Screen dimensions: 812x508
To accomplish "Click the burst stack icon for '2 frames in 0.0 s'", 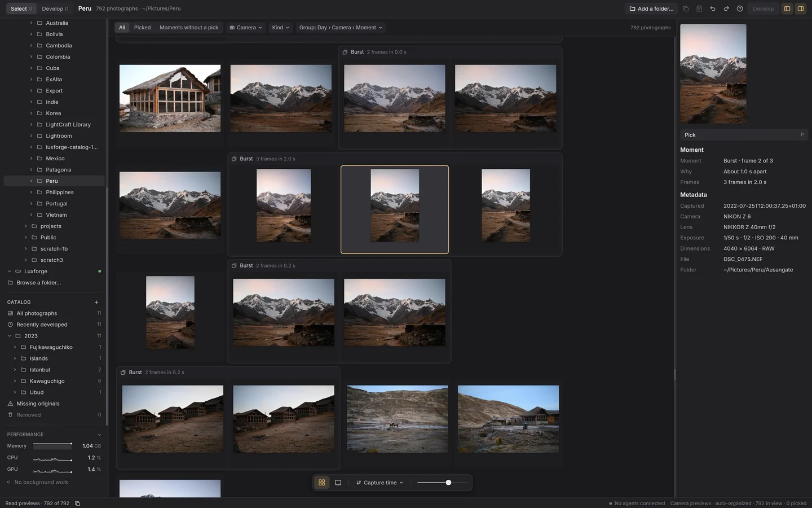I will click(x=345, y=52).
